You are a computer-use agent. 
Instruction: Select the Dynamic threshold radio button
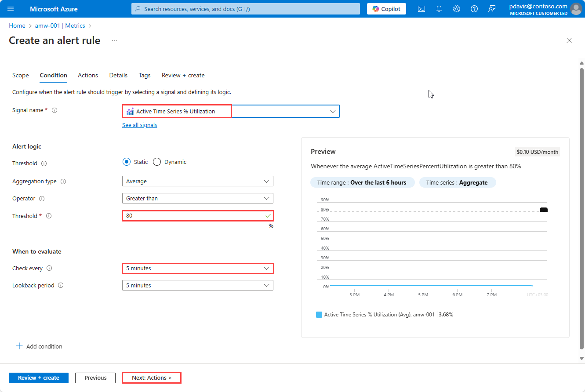(x=157, y=162)
